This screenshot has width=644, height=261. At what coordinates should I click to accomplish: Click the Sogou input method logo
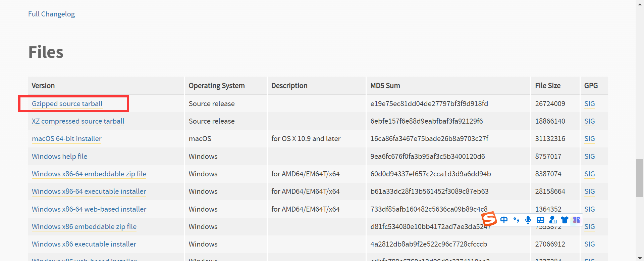point(489,219)
